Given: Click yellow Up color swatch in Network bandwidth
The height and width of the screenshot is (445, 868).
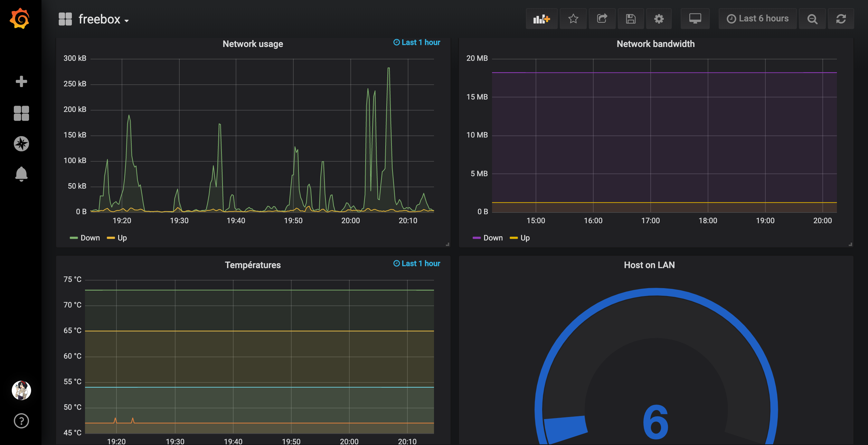Looking at the screenshot, I should point(514,238).
